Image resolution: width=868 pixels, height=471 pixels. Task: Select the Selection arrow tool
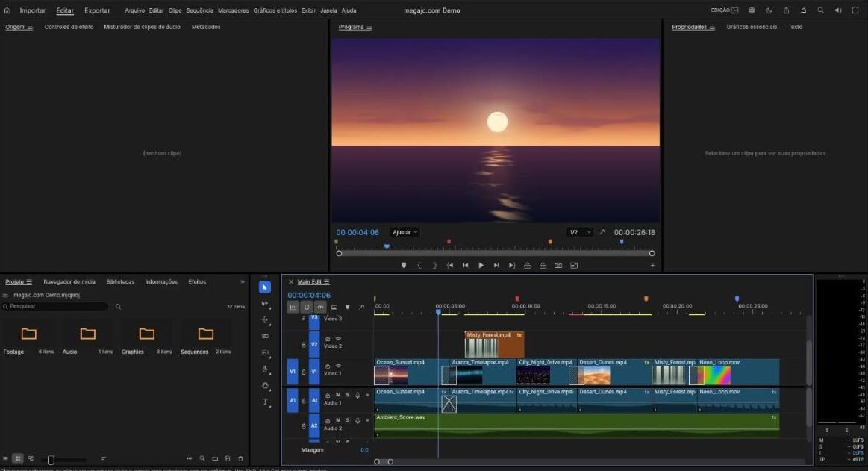(265, 287)
